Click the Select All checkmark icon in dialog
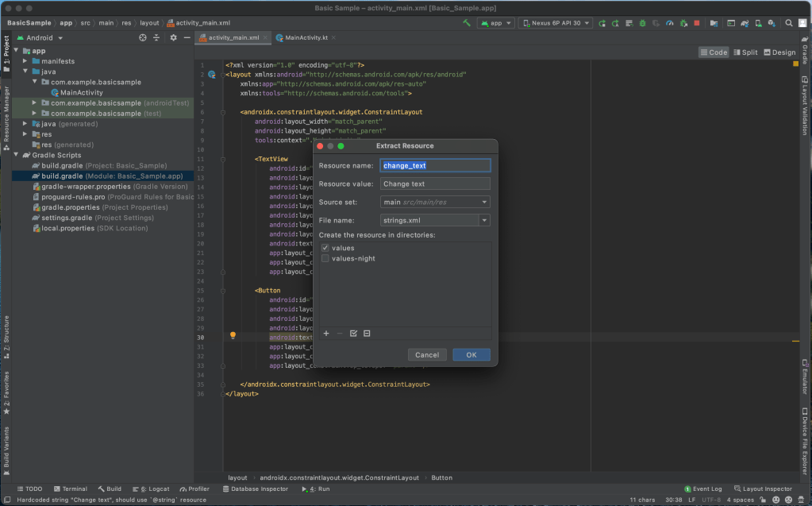This screenshot has width=812, height=506. (353, 334)
